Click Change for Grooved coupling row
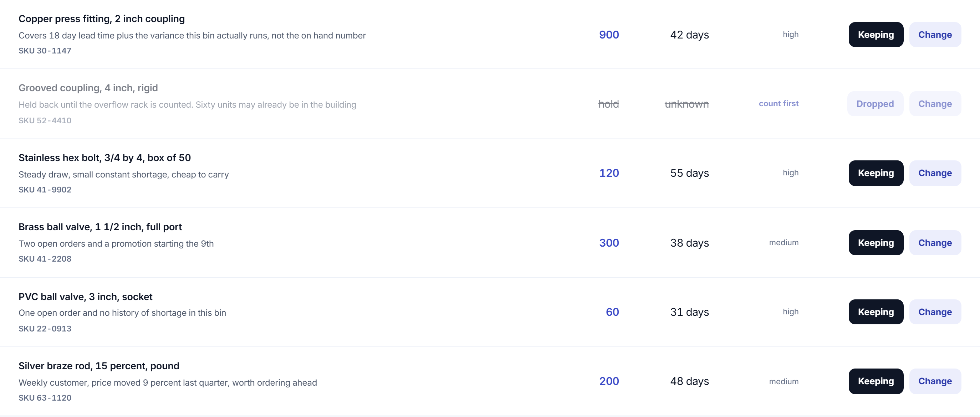This screenshot has height=417, width=980. pos(935,104)
